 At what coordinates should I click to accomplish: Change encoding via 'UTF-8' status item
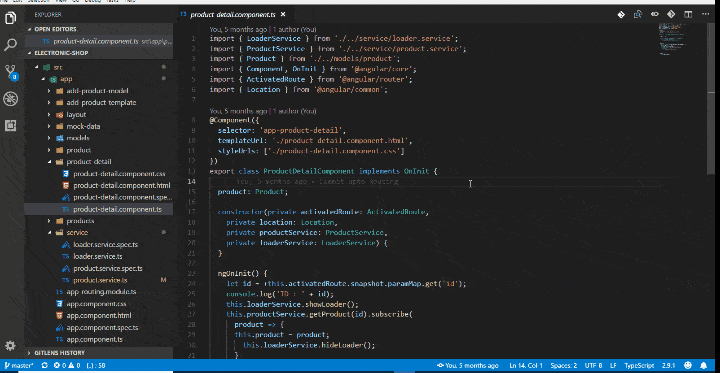point(593,366)
